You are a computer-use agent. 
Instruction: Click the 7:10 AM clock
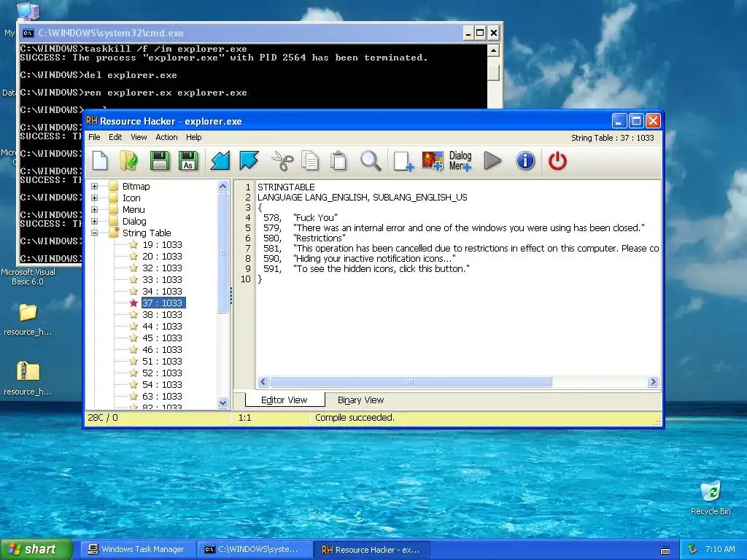[x=720, y=549]
